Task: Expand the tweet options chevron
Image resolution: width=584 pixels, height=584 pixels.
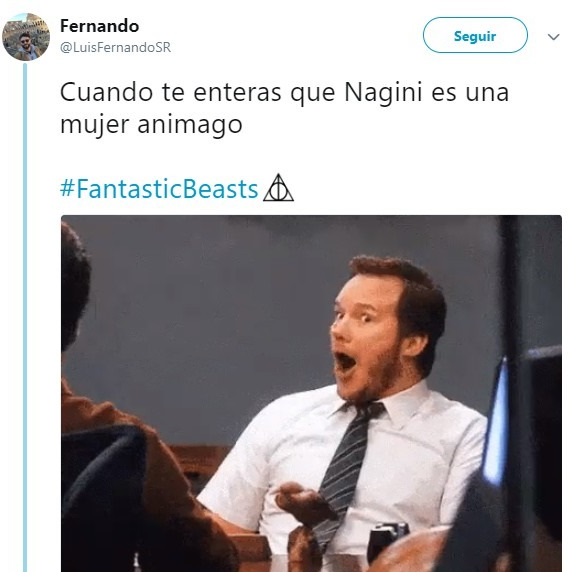Action: pos(553,36)
